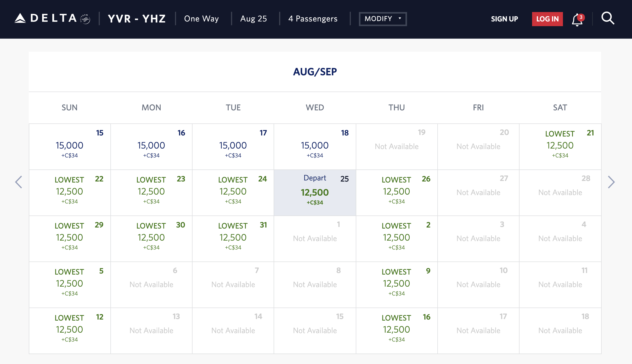The width and height of the screenshot is (632, 364).
Task: Select Wednesday 18 fare of 15,000
Action: point(315,146)
